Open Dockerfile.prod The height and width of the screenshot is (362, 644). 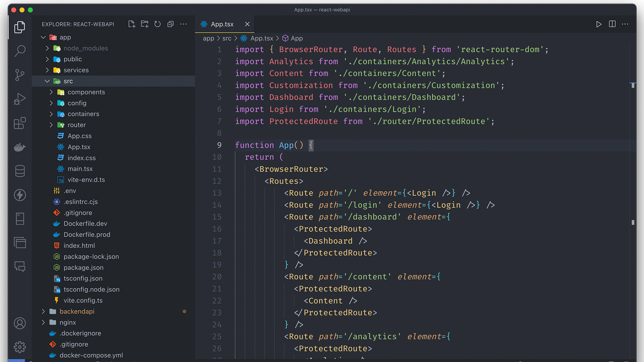pos(113,235)
